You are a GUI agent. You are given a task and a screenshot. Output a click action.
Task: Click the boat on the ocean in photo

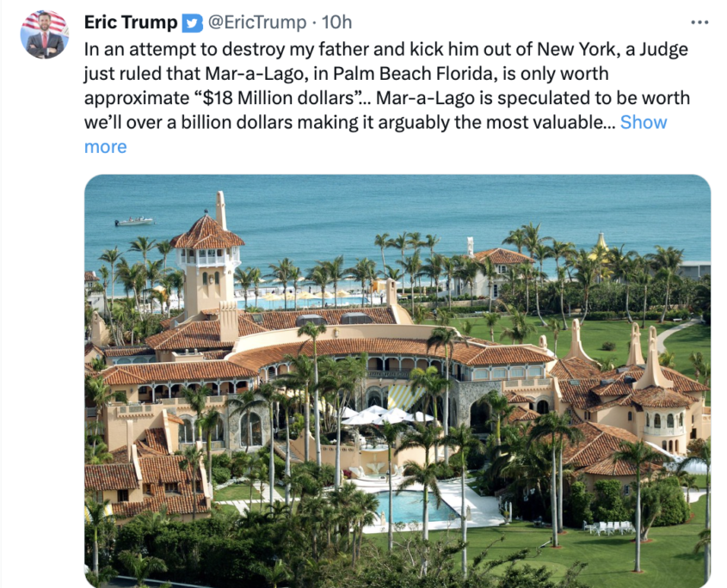pos(133,221)
